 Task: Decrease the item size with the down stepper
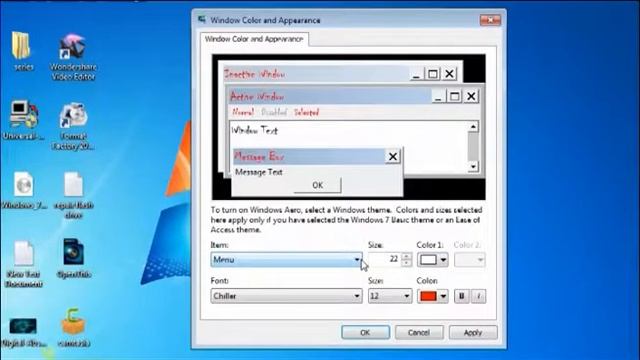pyautogui.click(x=406, y=263)
